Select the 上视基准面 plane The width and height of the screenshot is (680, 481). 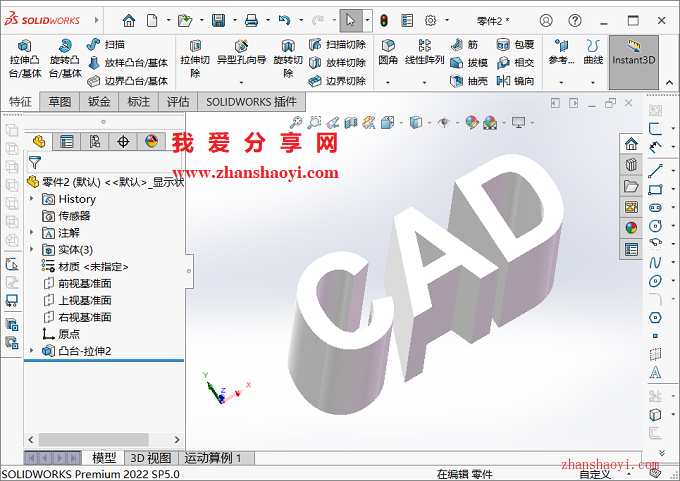[78, 300]
